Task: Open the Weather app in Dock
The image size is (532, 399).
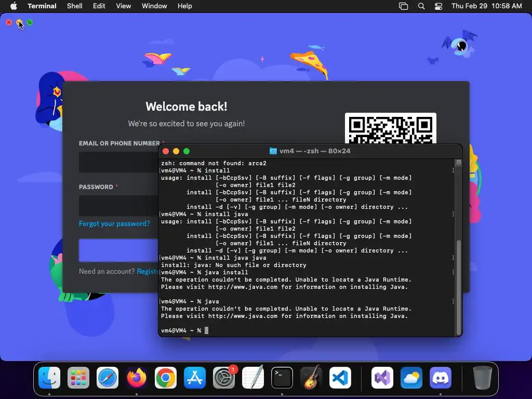Action: click(x=411, y=378)
